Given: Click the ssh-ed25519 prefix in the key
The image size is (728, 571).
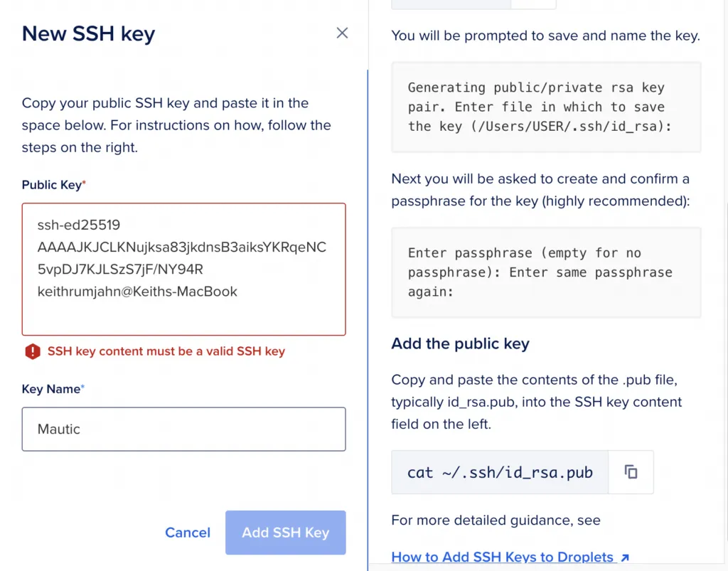Looking at the screenshot, I should (x=79, y=225).
